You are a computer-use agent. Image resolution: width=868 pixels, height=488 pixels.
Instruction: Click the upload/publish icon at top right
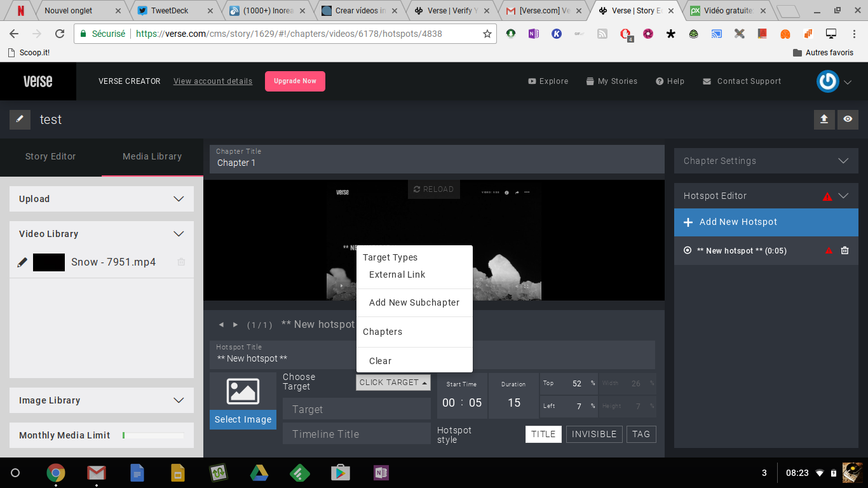pyautogui.click(x=824, y=119)
